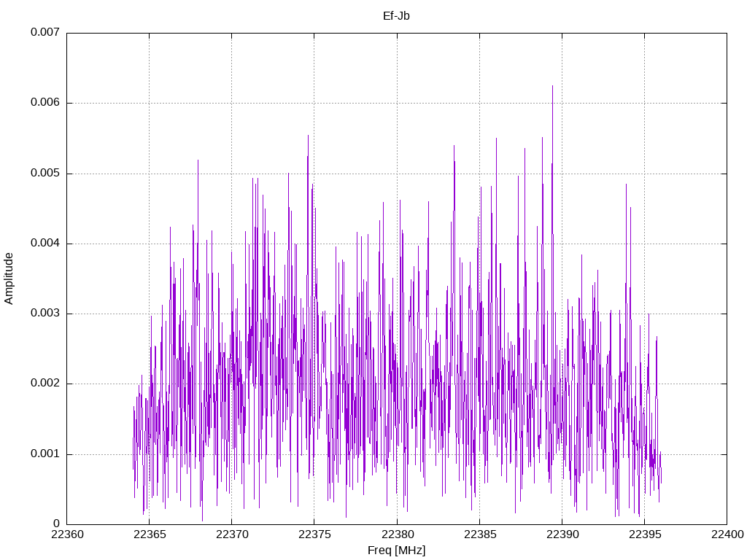Viewport: 747px width, 560px height.
Task: Click the 'Amplitude' y-axis label
Action: (x=9, y=279)
